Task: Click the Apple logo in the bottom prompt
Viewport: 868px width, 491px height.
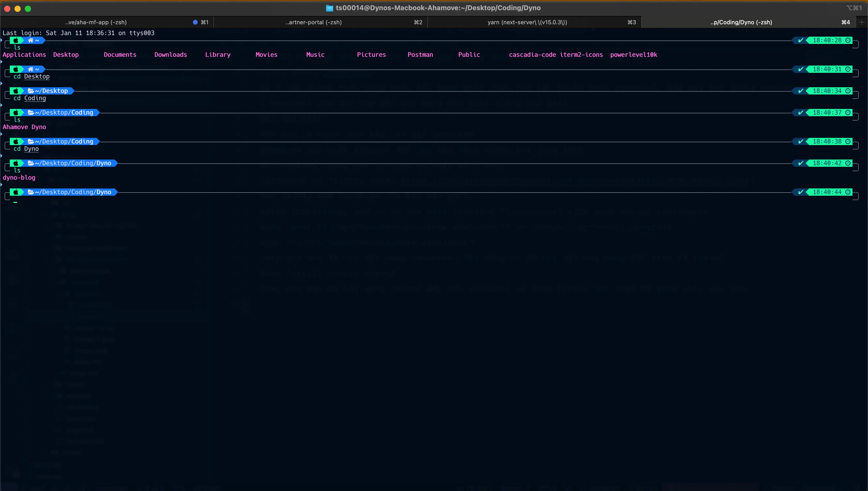Action: click(16, 192)
